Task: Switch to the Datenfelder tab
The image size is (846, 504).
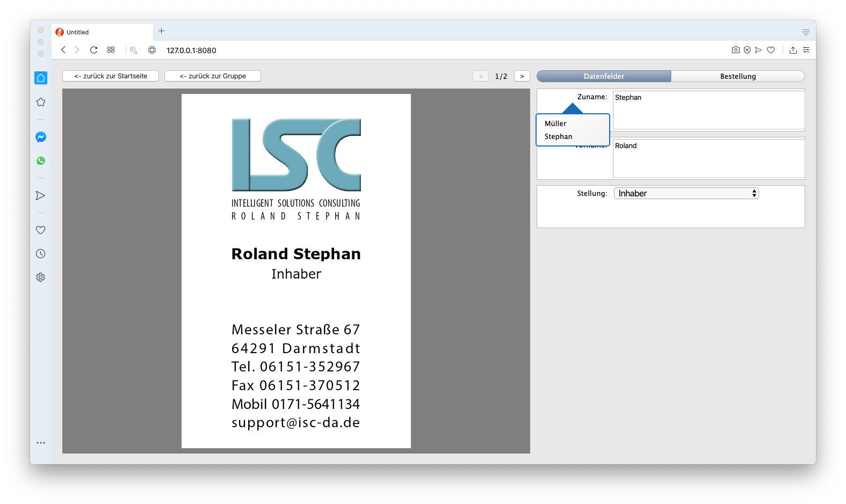Action: pyautogui.click(x=604, y=76)
